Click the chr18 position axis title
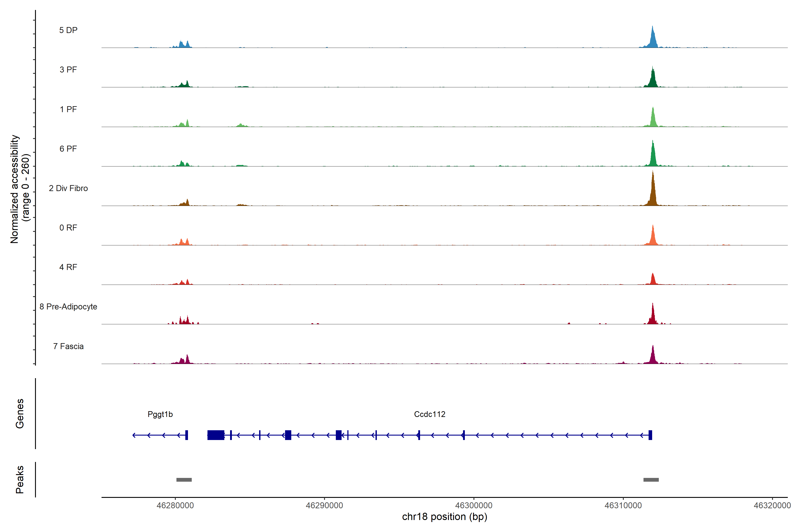798x532 pixels. point(444,517)
